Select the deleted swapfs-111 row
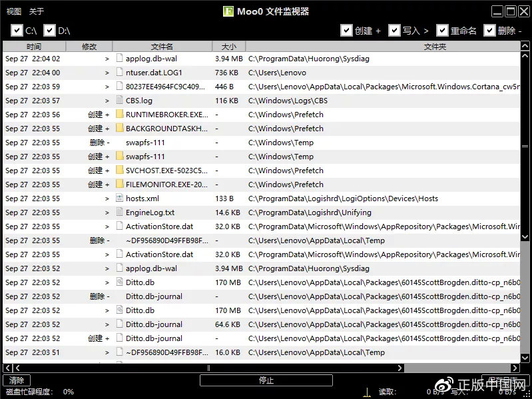The height and width of the screenshot is (399, 532). [x=261, y=143]
